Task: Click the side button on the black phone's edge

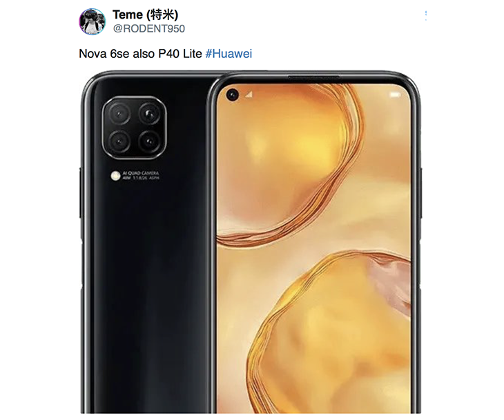Action: coord(80,192)
